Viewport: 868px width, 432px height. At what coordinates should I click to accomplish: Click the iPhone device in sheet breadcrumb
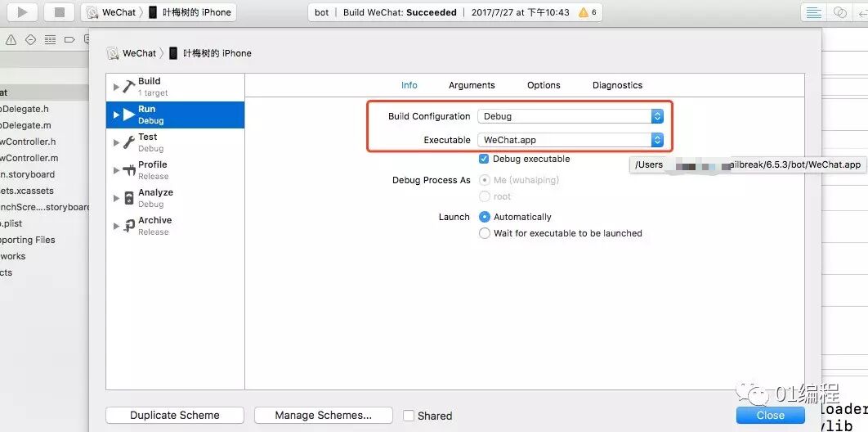210,53
